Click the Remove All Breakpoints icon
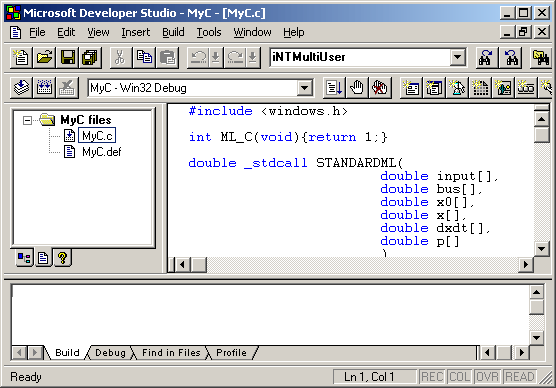The image size is (556, 388). [380, 87]
